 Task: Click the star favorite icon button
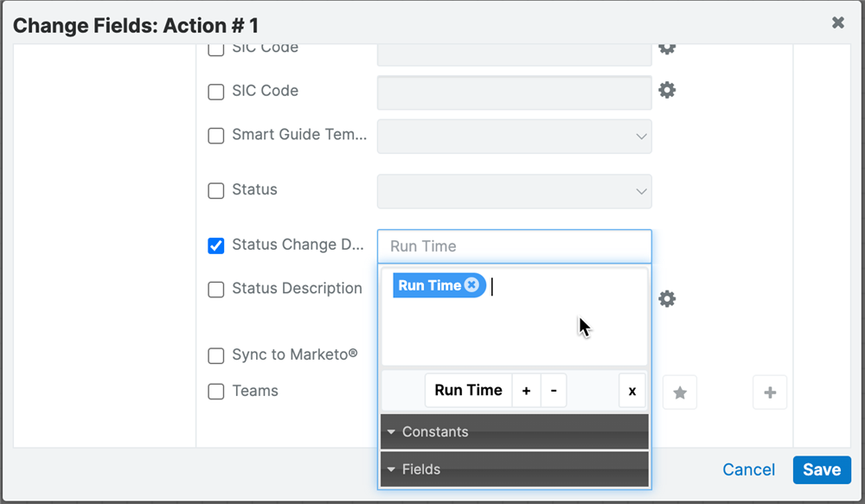pyautogui.click(x=680, y=392)
